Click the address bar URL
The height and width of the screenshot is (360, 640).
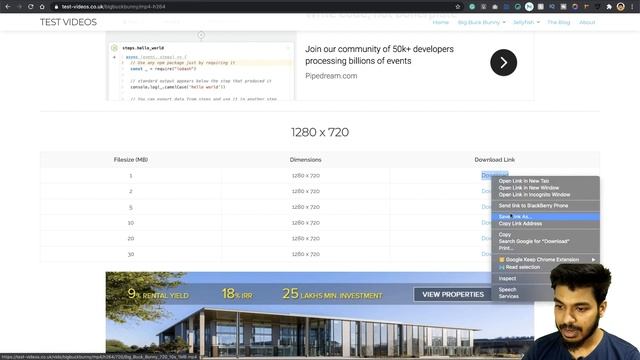pos(113,7)
